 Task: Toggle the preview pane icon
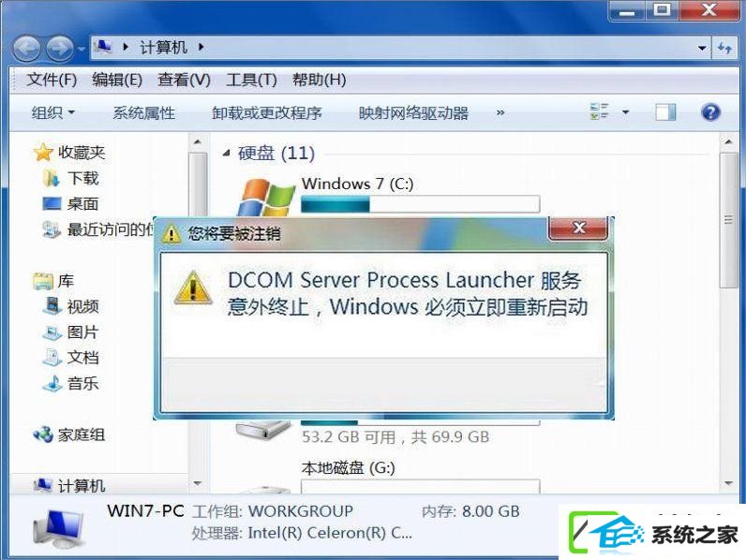click(x=665, y=112)
